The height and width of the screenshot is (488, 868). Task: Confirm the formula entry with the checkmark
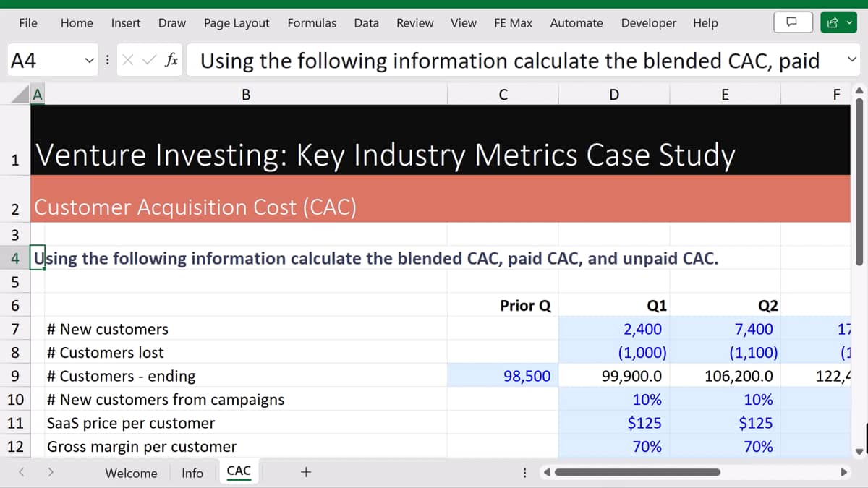147,61
